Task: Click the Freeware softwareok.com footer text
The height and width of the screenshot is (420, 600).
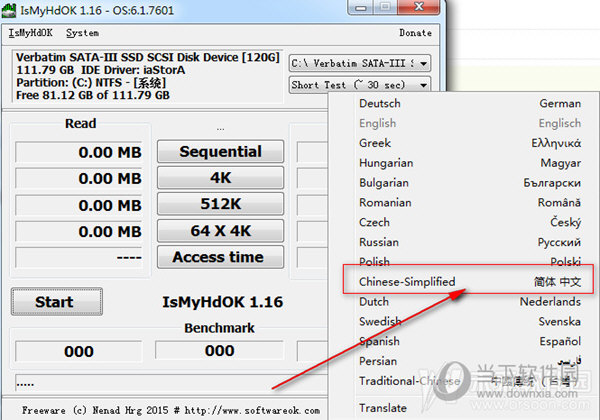Action: point(171,410)
